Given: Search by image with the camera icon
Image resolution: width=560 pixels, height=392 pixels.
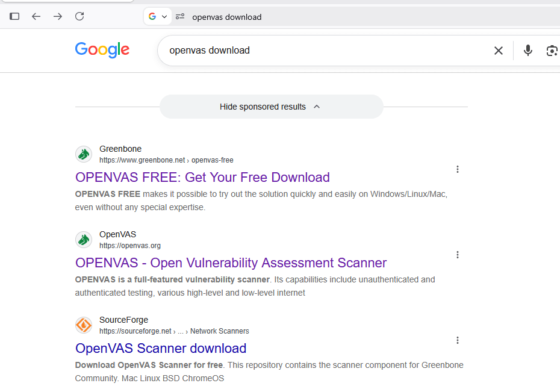Looking at the screenshot, I should coord(552,51).
